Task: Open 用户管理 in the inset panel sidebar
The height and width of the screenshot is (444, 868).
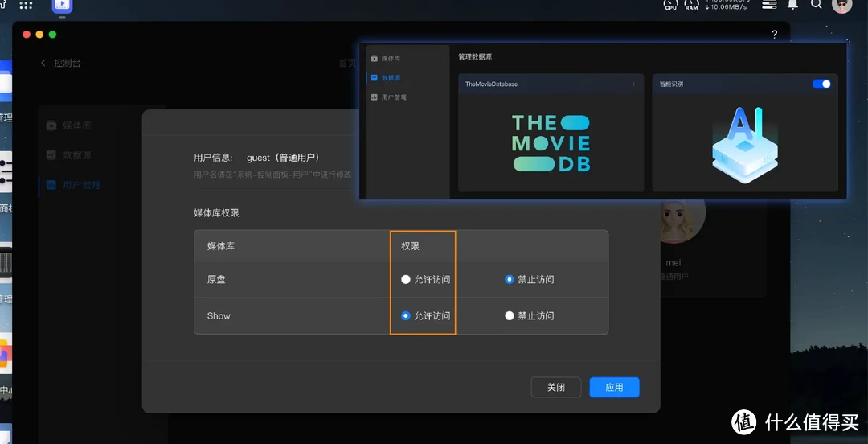Action: tap(394, 97)
